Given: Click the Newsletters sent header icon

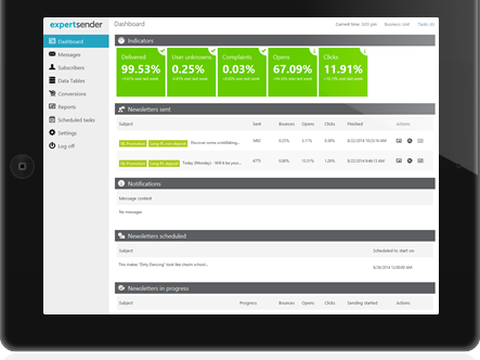Looking at the screenshot, I should [x=121, y=109].
